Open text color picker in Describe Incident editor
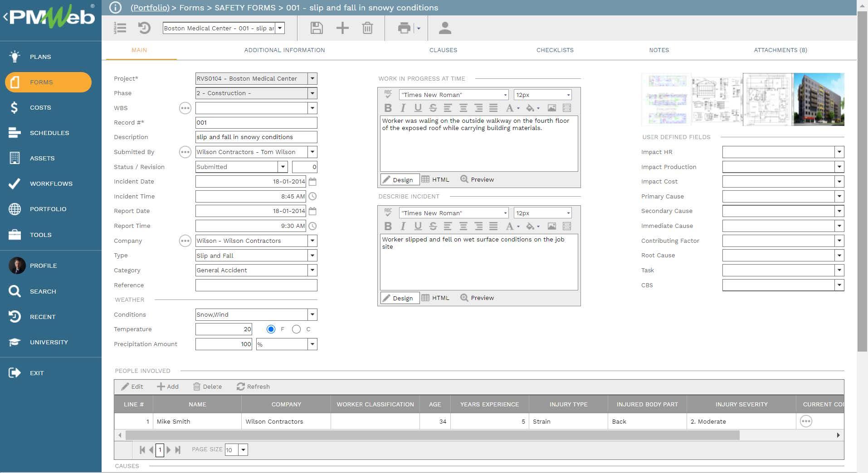This screenshot has width=868, height=473. pyautogui.click(x=512, y=226)
